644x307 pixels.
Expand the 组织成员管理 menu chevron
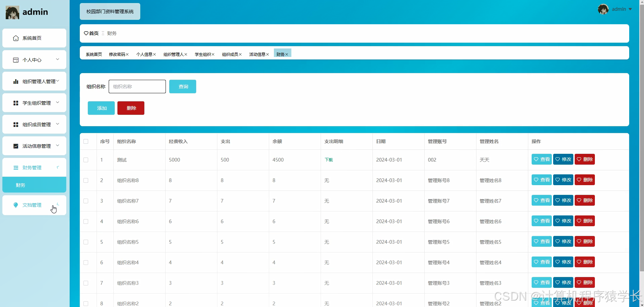[58, 124]
